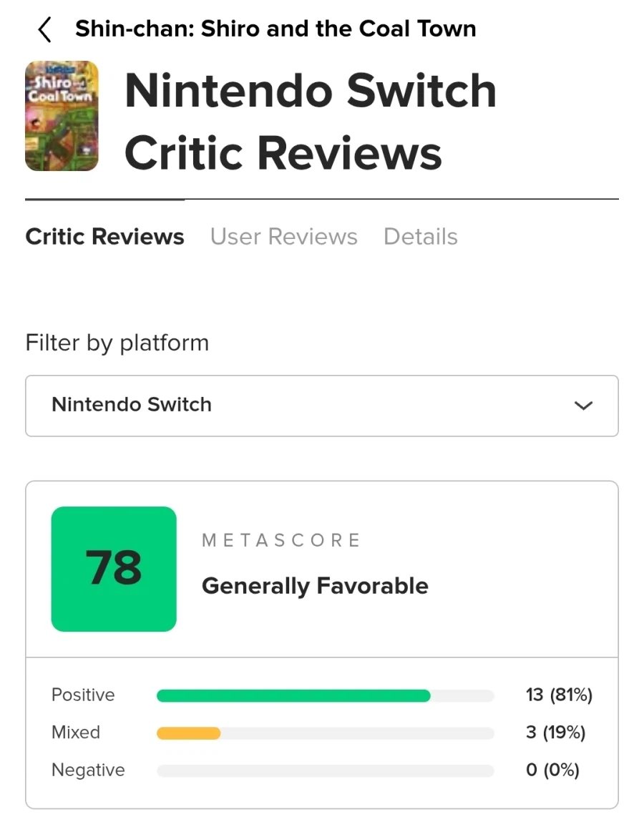Click the green 78 Metascore badge

[114, 569]
